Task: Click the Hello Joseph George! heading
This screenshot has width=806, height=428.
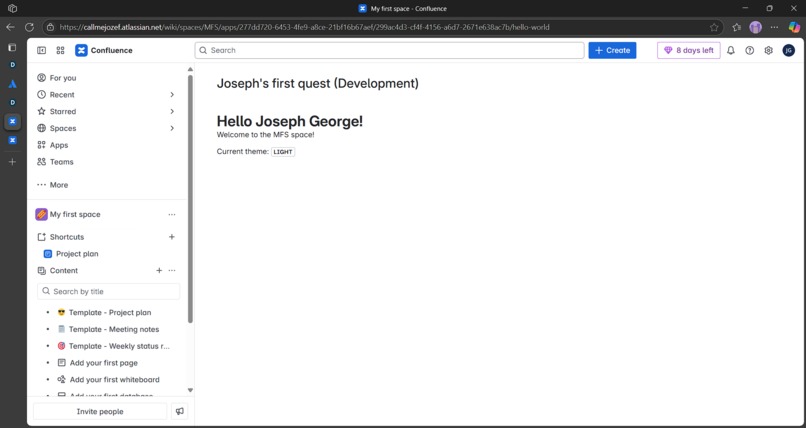Action: pyautogui.click(x=290, y=121)
